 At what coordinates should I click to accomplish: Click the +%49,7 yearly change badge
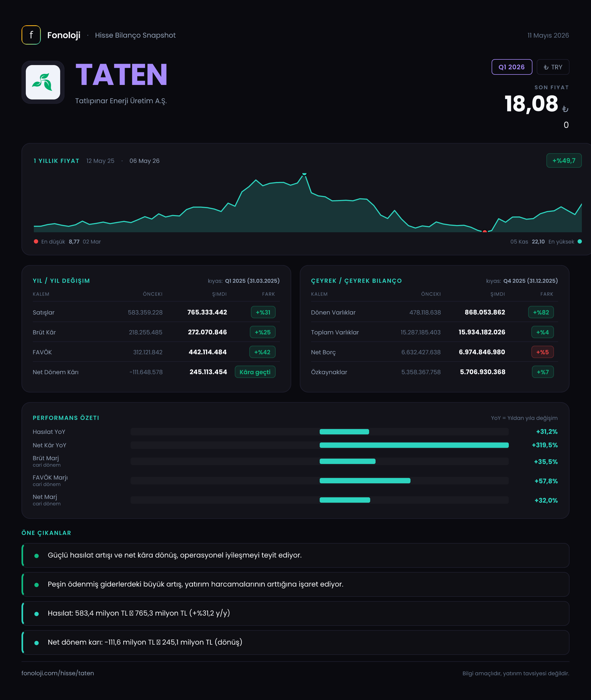click(564, 160)
